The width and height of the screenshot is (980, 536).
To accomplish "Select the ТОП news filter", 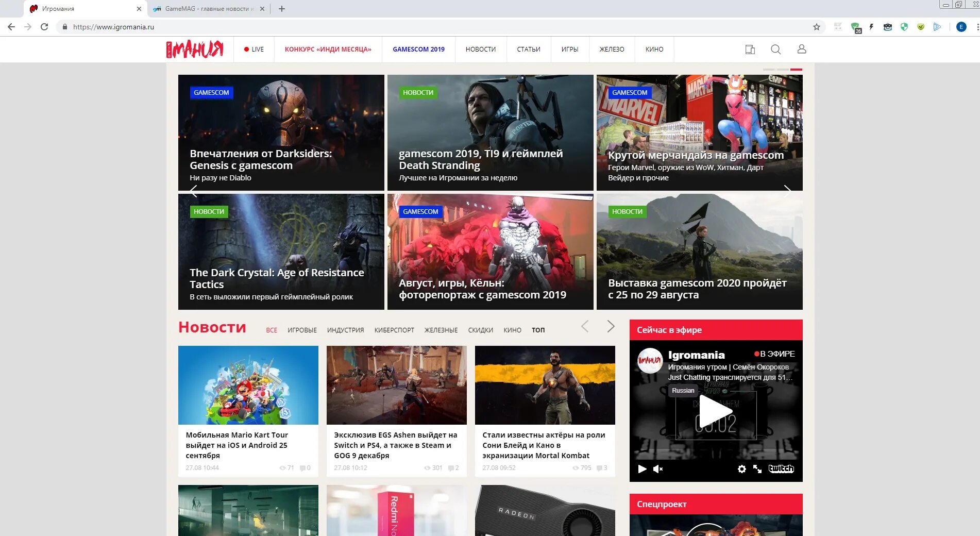I will click(538, 330).
